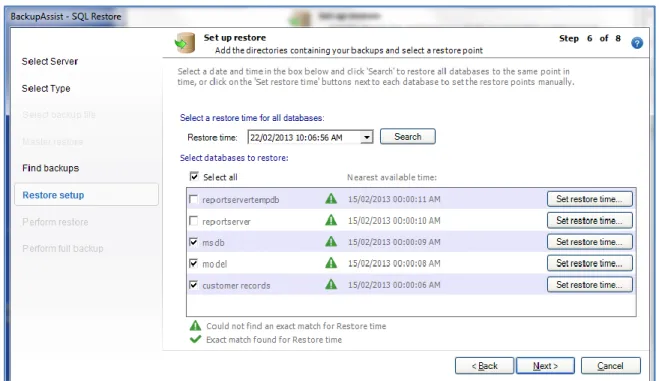
Task: Click the disabled Perform full backup step
Action: pyautogui.click(x=63, y=248)
